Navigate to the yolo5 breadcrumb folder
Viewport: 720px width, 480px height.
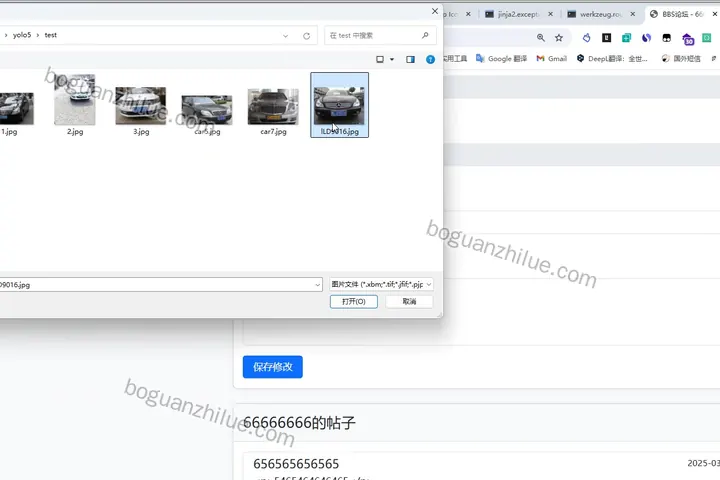coord(22,35)
